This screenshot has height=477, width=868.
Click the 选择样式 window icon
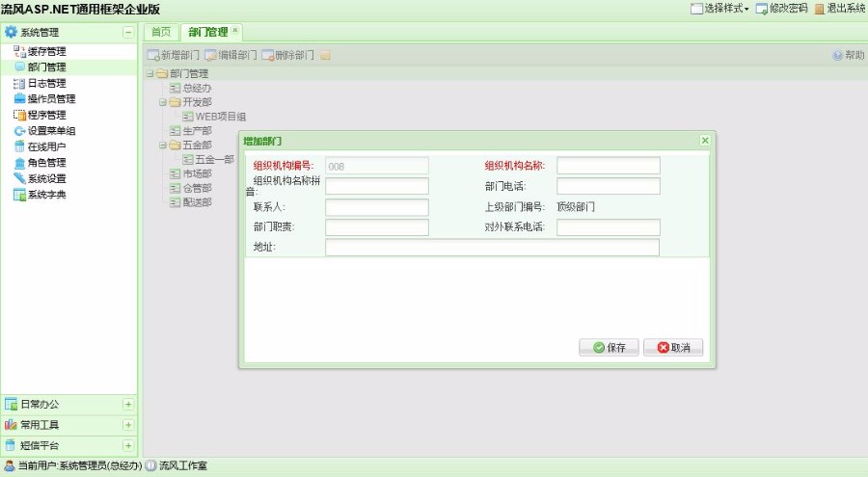(x=696, y=9)
